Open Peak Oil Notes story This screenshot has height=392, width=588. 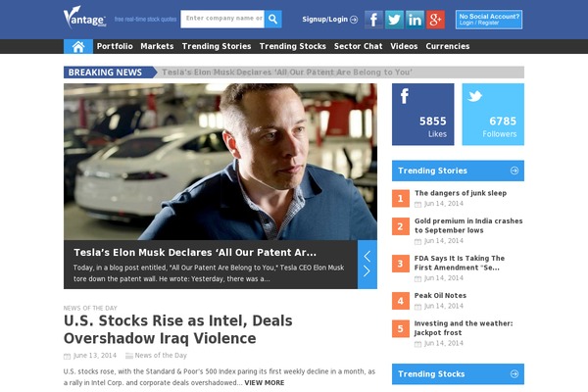pos(440,295)
